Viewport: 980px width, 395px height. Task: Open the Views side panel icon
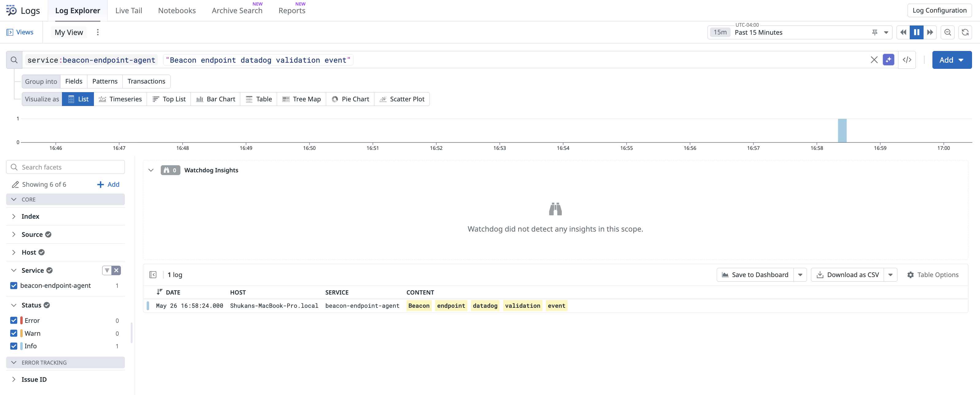tap(10, 32)
